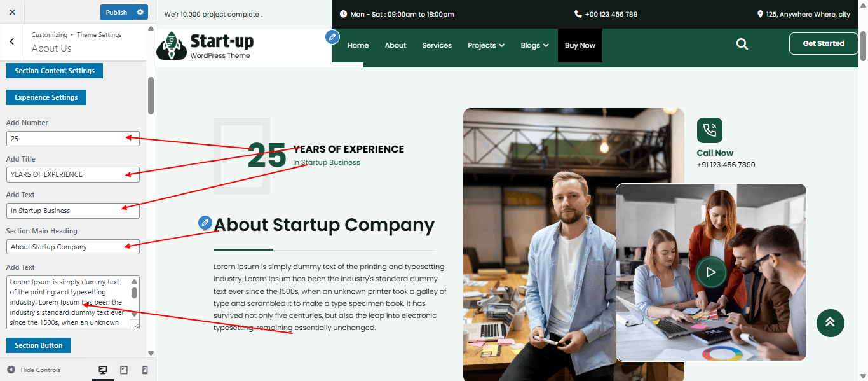Play the video on the team thumbnail
The width and height of the screenshot is (868, 381).
(711, 272)
